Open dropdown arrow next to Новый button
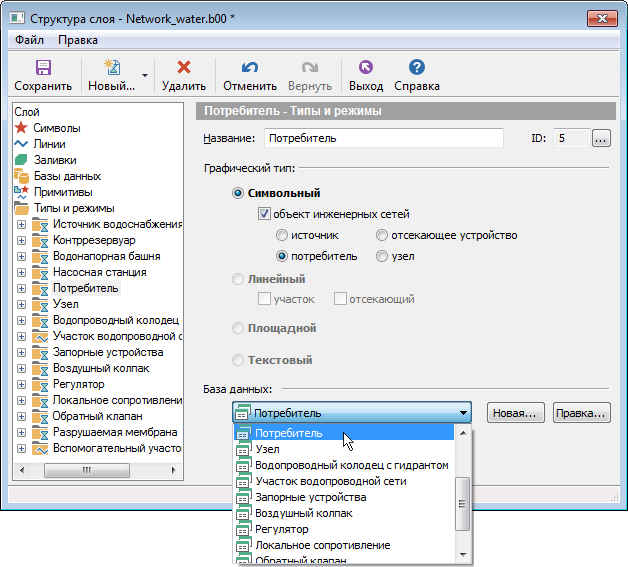Screen dimensions: 628x567 (x=146, y=75)
